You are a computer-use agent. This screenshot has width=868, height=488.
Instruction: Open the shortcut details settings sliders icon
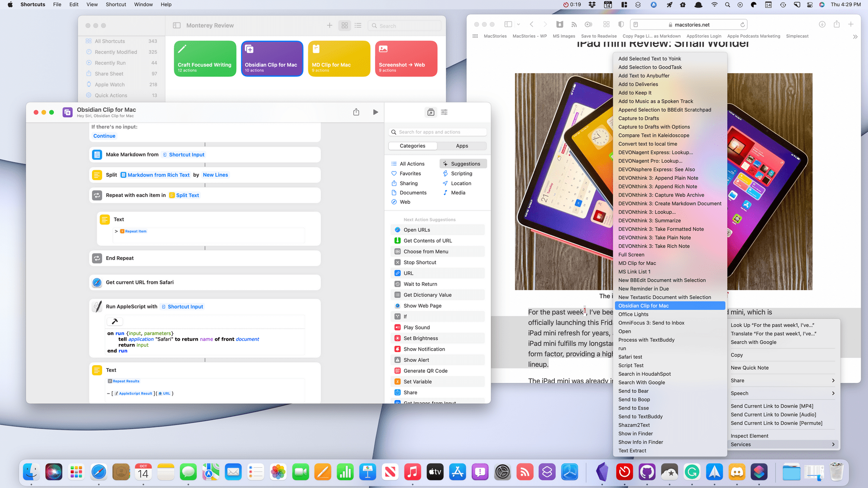coord(444,112)
